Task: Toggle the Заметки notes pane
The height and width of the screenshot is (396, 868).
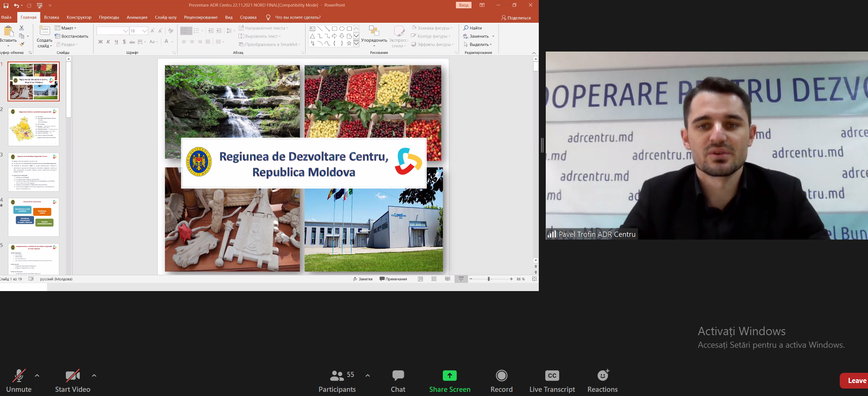Action: [363, 279]
